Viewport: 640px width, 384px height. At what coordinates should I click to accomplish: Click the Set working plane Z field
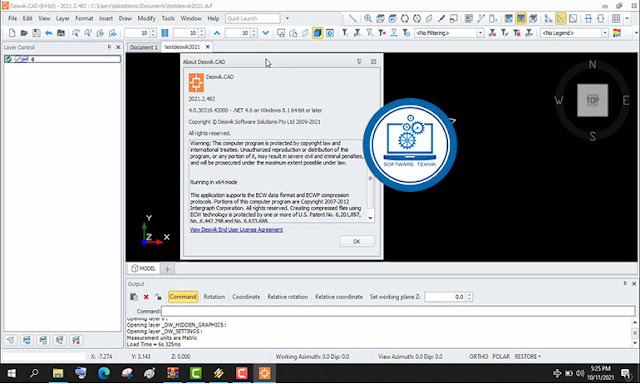click(x=445, y=297)
